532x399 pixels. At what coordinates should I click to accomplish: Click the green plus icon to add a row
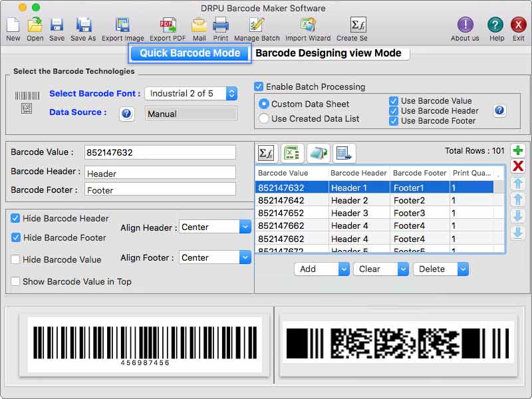click(x=519, y=150)
